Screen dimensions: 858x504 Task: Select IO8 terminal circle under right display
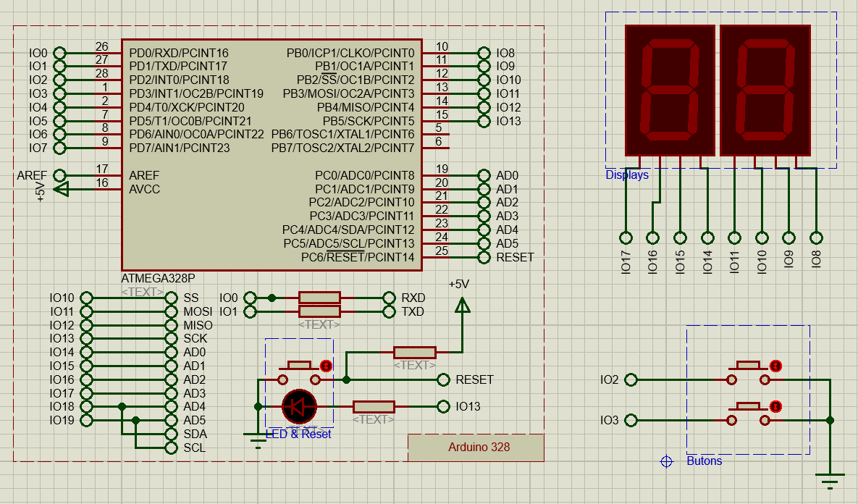817,238
